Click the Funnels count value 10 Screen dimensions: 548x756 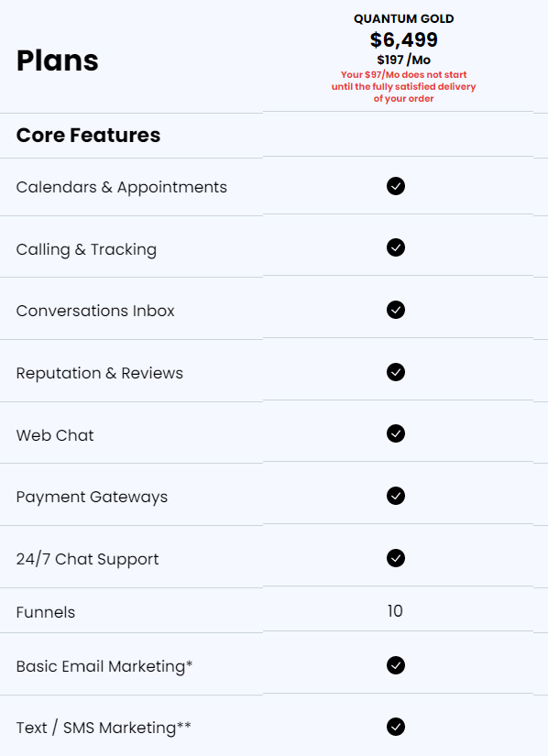pyautogui.click(x=395, y=611)
